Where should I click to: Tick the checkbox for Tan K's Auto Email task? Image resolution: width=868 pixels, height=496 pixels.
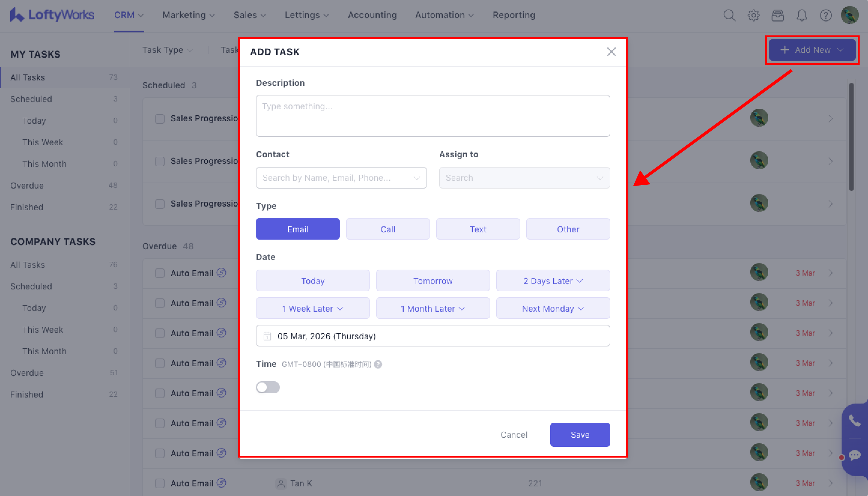(x=159, y=483)
